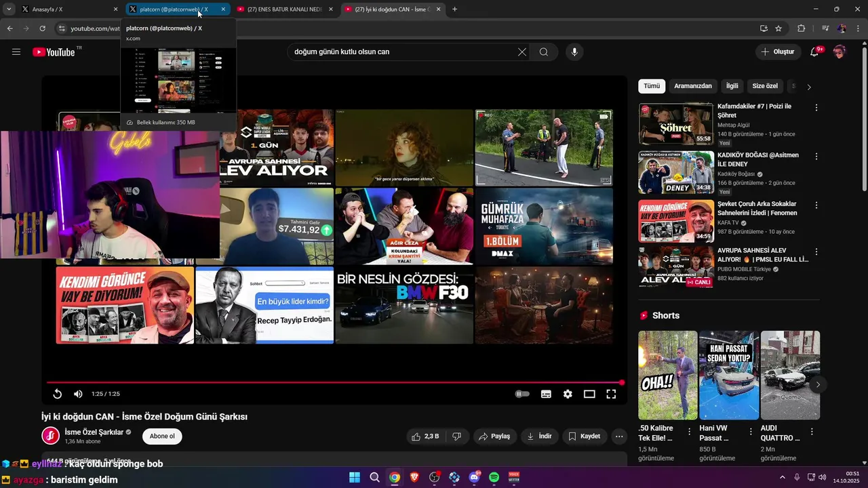The width and height of the screenshot is (868, 488).
Task: Open browser tab search dropdown
Action: (8, 9)
